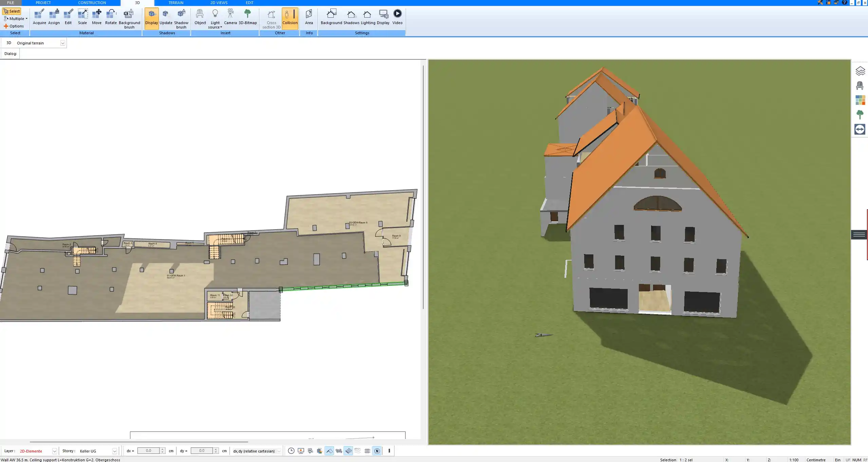This screenshot has width=868, height=462.
Task: Open the furniture chair catalog sidebar icon
Action: click(860, 85)
